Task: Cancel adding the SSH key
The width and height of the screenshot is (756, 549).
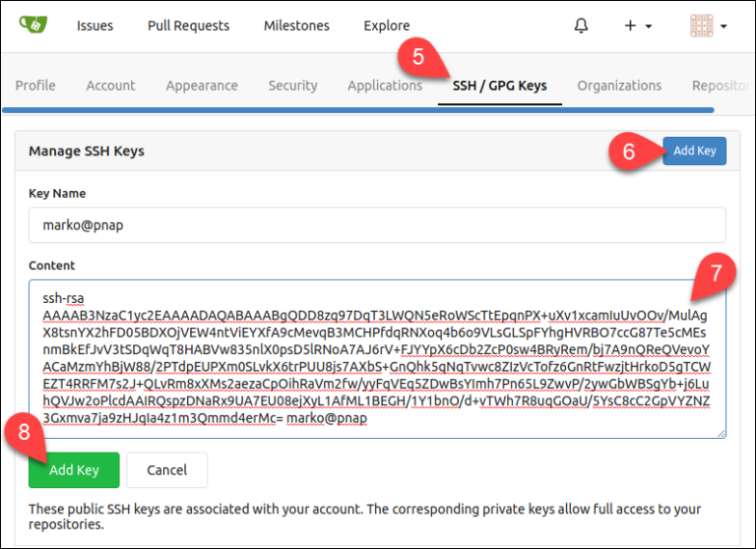Action: click(x=166, y=470)
